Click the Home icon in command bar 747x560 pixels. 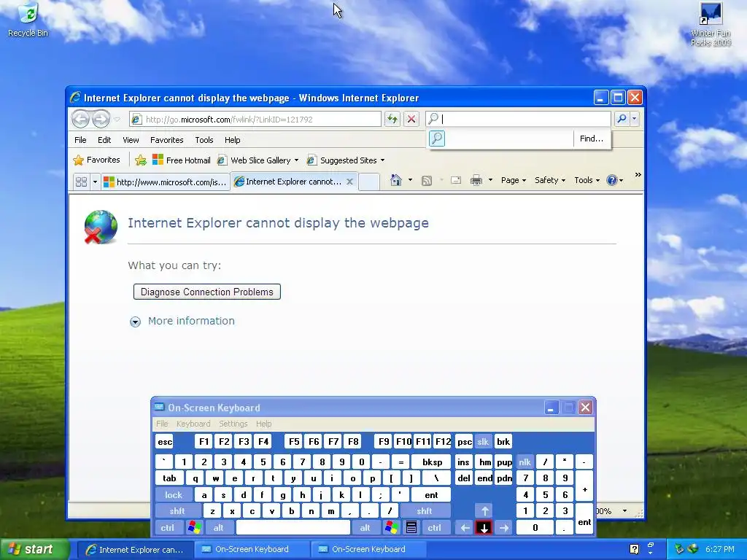coord(395,181)
